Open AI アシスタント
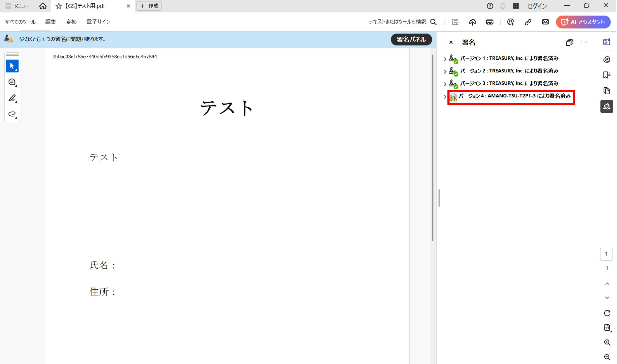The width and height of the screenshot is (617, 364). [x=583, y=22]
